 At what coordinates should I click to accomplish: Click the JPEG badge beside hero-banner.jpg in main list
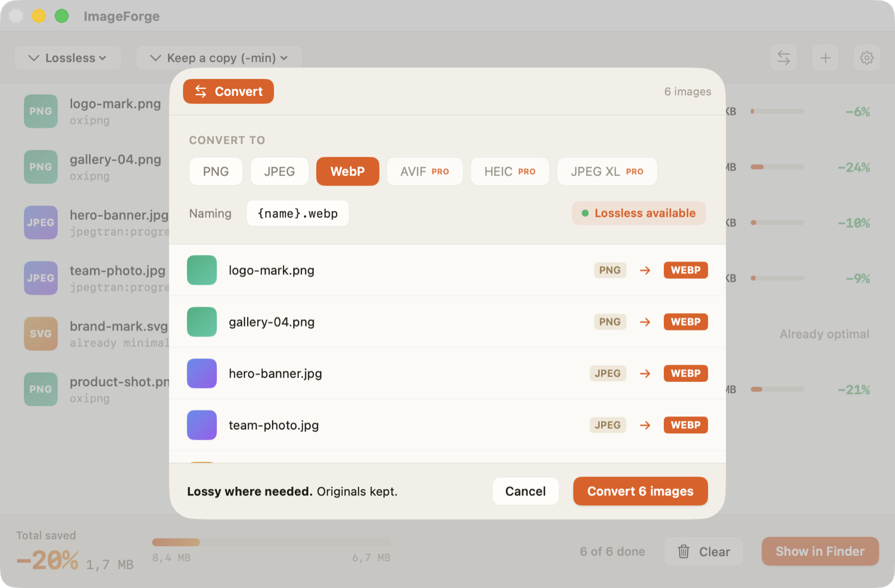41,222
